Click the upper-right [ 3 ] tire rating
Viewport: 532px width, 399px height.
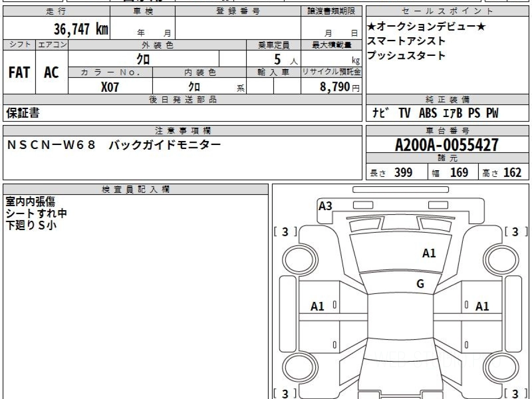pyautogui.click(x=516, y=232)
